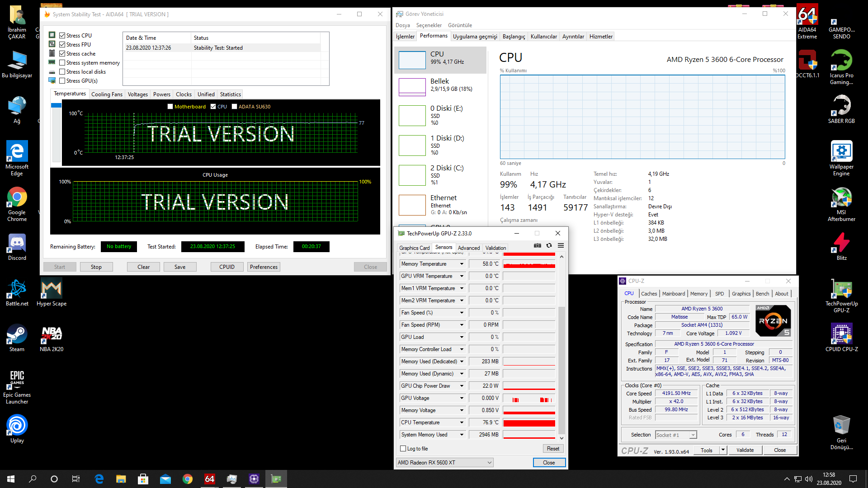868x488 pixels.
Task: Click the GPU-Z sensors scrollbar down arrow
Action: pos(561,438)
